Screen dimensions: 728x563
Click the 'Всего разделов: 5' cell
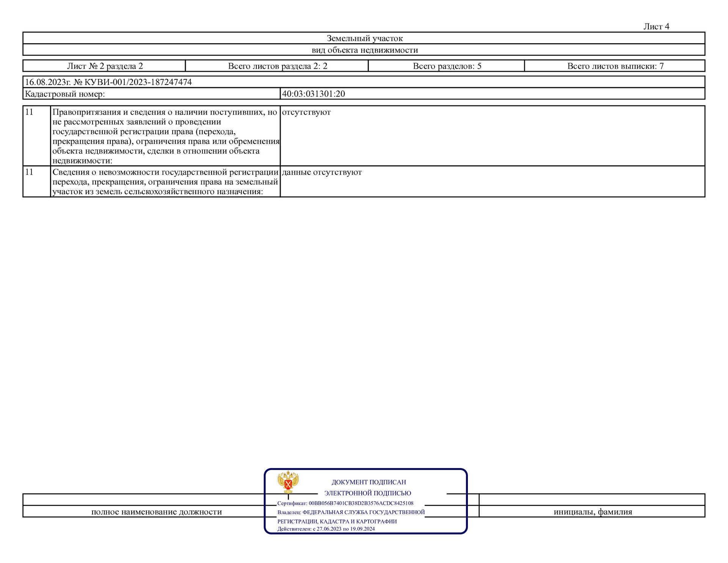[x=447, y=66]
